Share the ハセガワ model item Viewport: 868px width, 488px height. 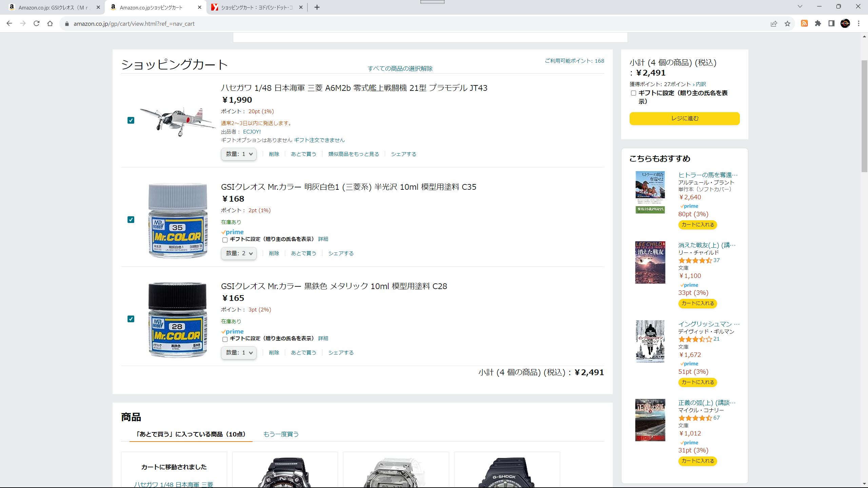(x=403, y=154)
